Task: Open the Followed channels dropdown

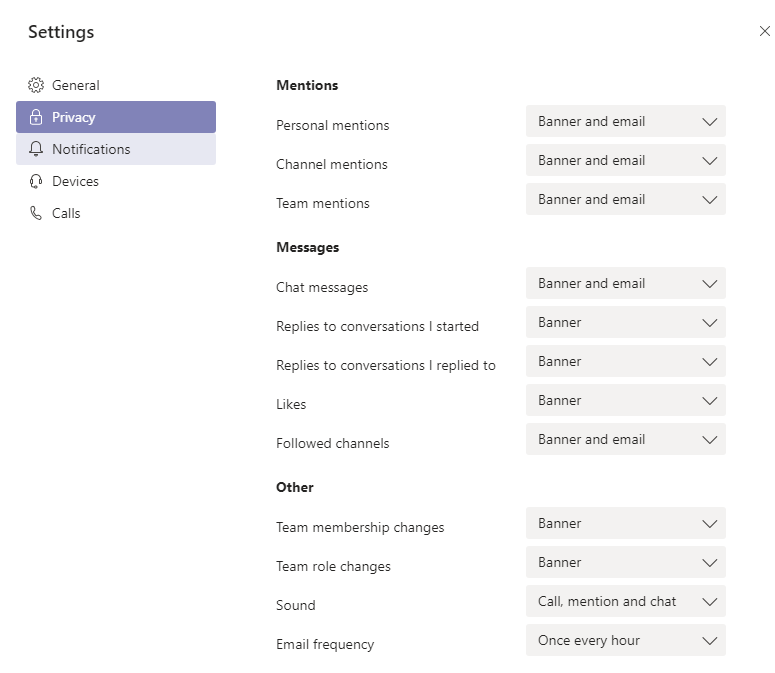Action: point(626,439)
